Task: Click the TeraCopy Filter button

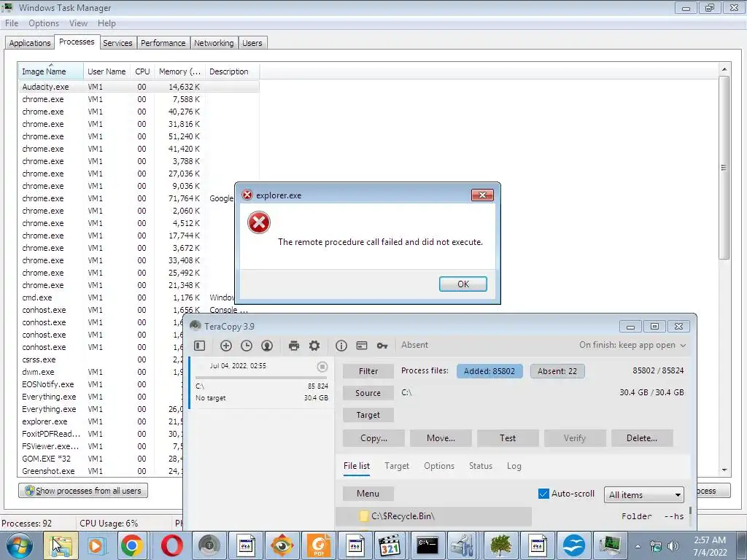Action: click(368, 371)
